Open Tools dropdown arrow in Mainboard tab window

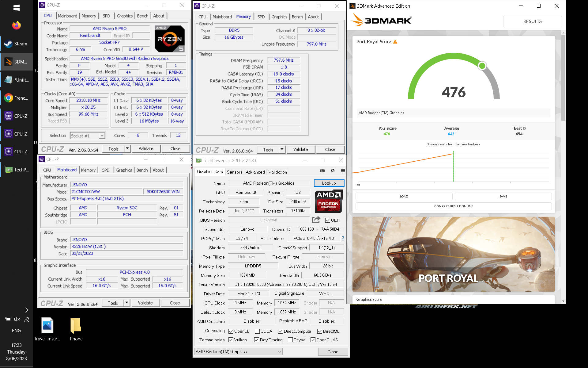coord(127,303)
